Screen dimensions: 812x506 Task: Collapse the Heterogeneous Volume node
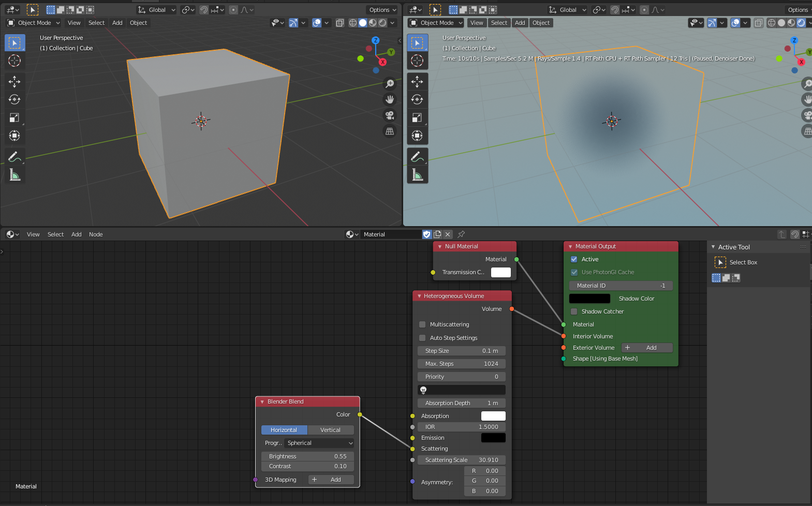[419, 296]
